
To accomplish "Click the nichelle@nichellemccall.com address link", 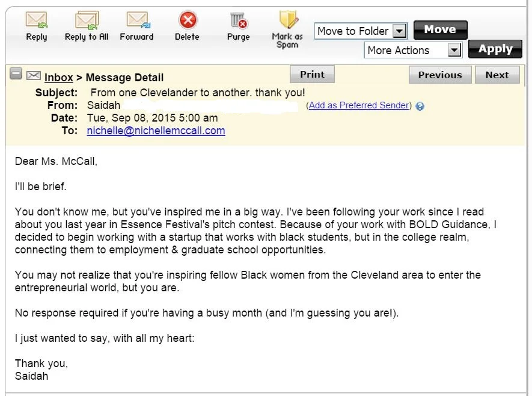I will (156, 131).
